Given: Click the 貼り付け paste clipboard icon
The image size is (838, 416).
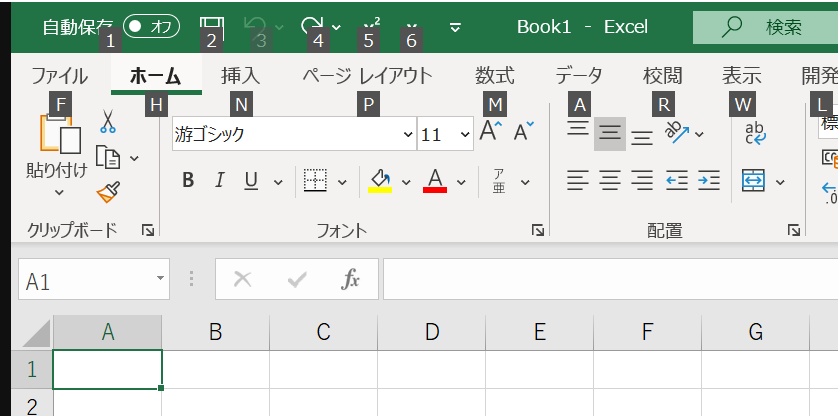Looking at the screenshot, I should coord(60,133).
